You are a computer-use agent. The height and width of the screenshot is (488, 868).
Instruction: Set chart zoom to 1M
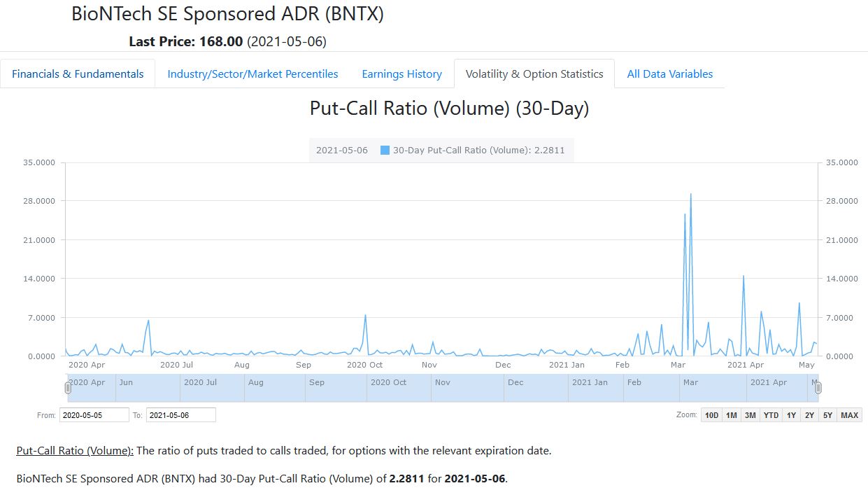point(731,415)
